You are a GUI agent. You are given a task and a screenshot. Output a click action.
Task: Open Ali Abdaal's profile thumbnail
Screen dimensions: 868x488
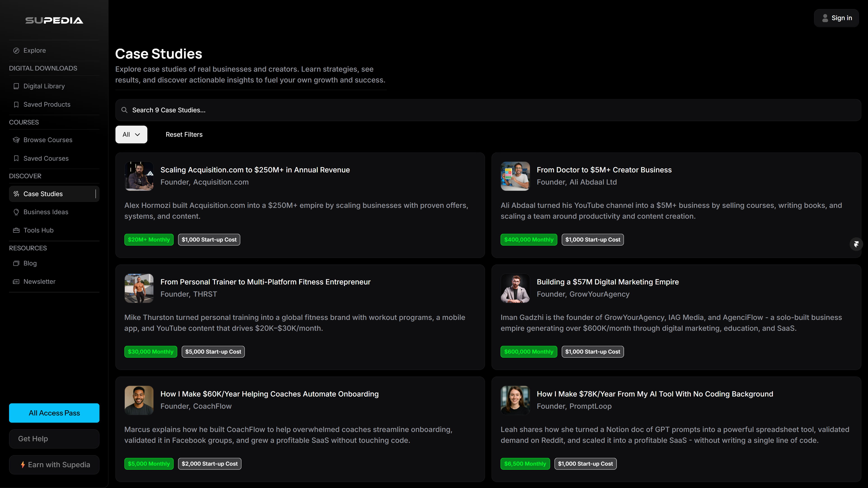515,176
